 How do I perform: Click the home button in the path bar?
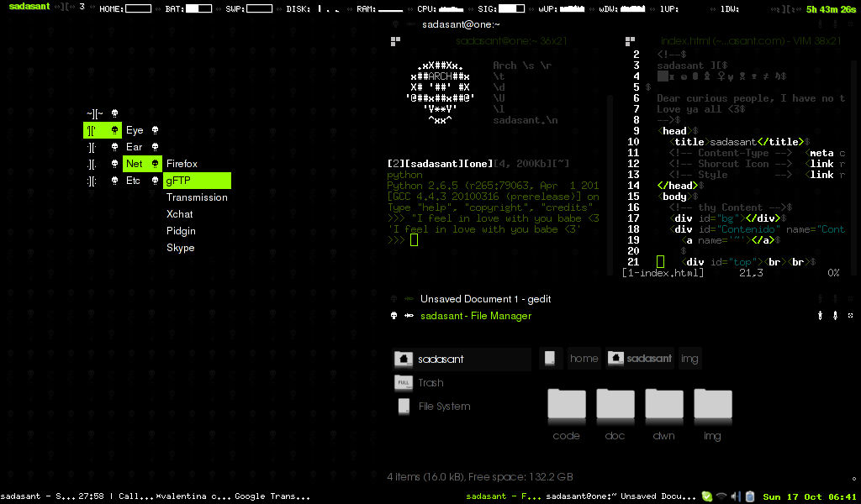tap(584, 358)
